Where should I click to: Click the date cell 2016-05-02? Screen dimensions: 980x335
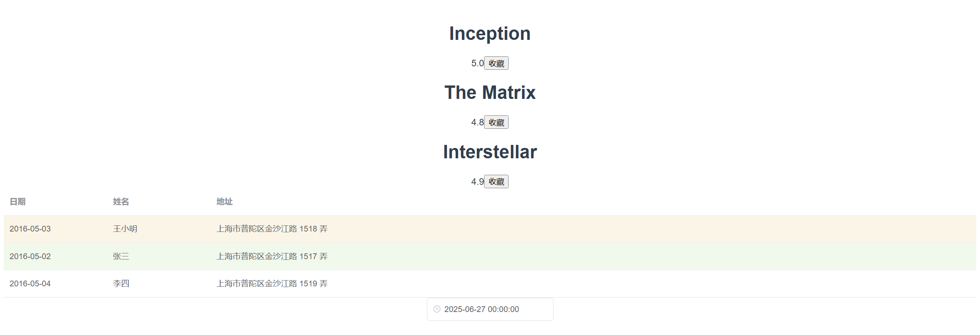coord(30,256)
